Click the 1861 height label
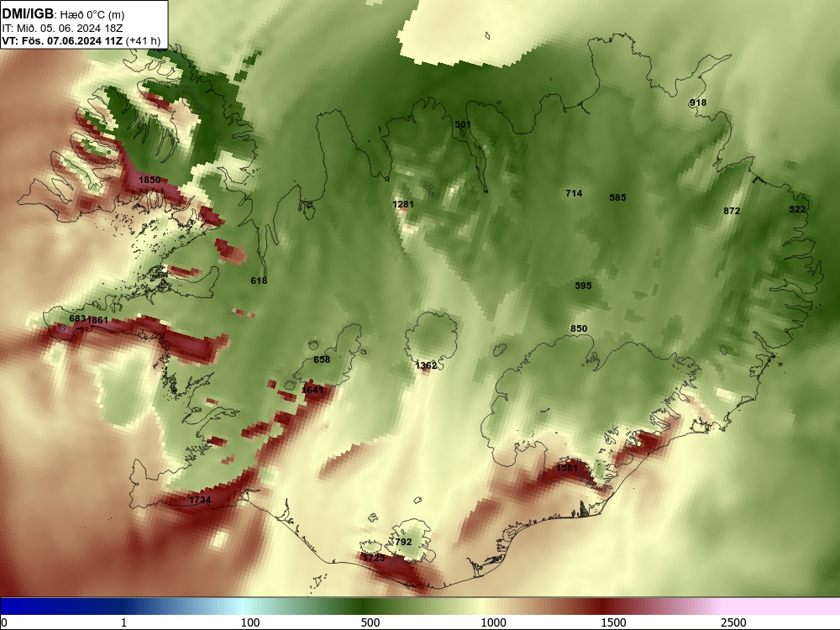 pyautogui.click(x=97, y=320)
